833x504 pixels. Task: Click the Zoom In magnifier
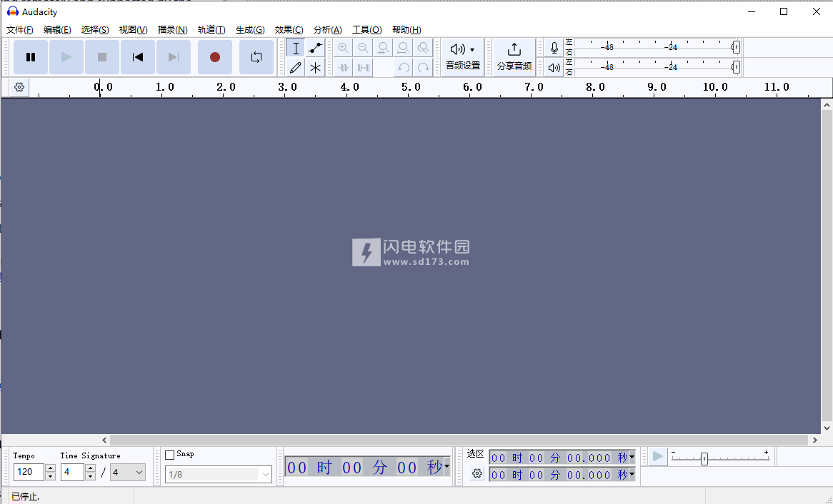pyautogui.click(x=343, y=49)
